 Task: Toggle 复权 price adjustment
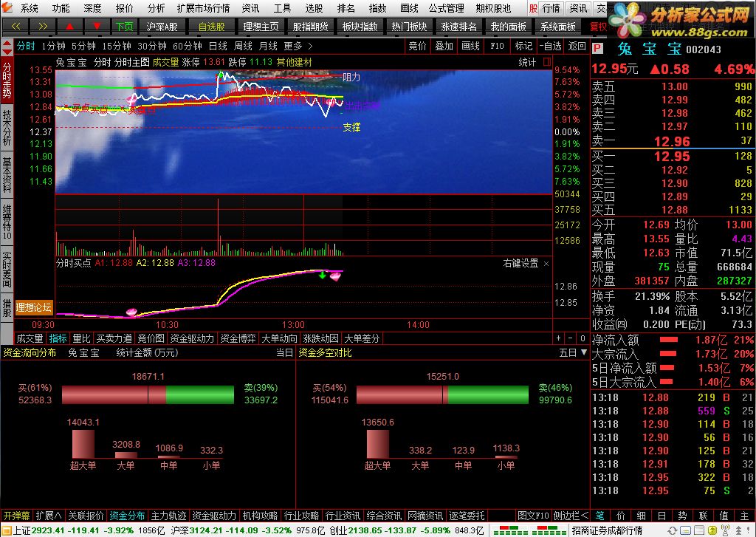click(x=598, y=27)
